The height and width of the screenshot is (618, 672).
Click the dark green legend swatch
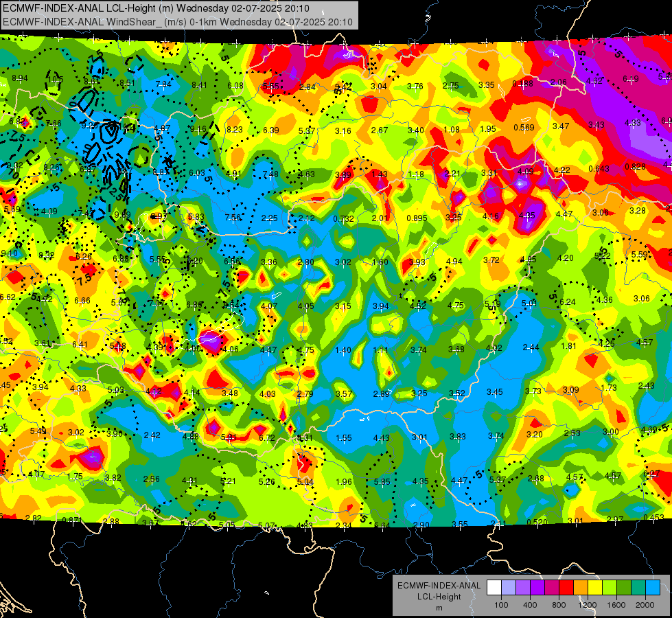pyautogui.click(x=624, y=588)
